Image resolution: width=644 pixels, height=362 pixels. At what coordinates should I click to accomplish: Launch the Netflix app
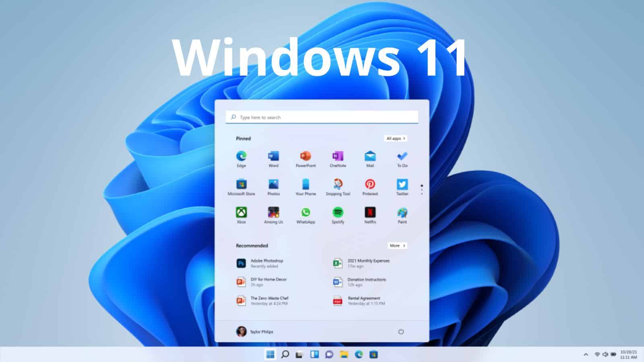[x=370, y=215]
